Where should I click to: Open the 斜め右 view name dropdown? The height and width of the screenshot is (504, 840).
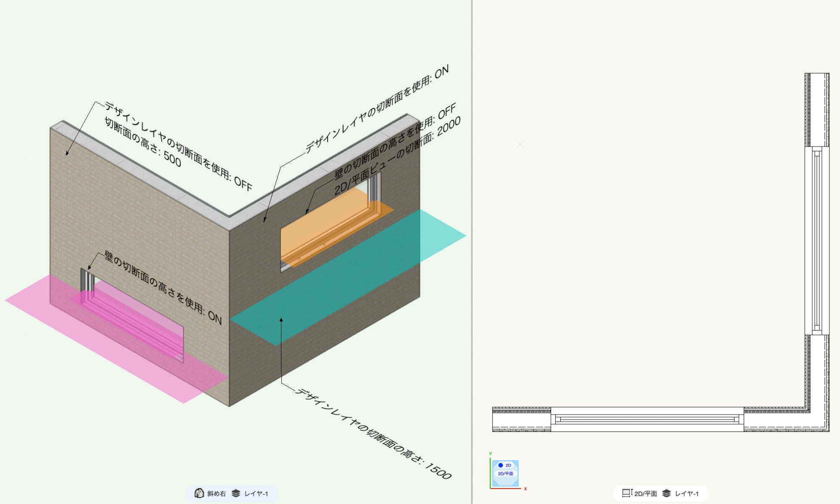click(x=216, y=493)
